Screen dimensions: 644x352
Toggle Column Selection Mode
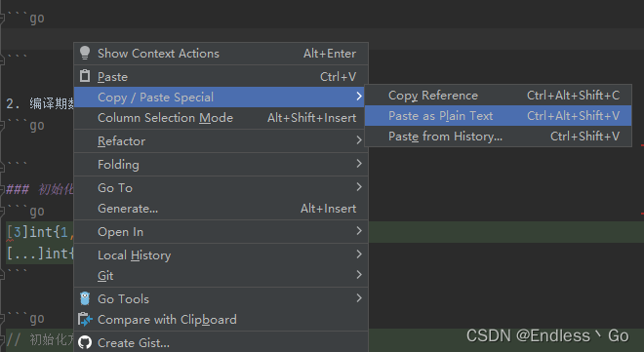[x=221, y=118]
